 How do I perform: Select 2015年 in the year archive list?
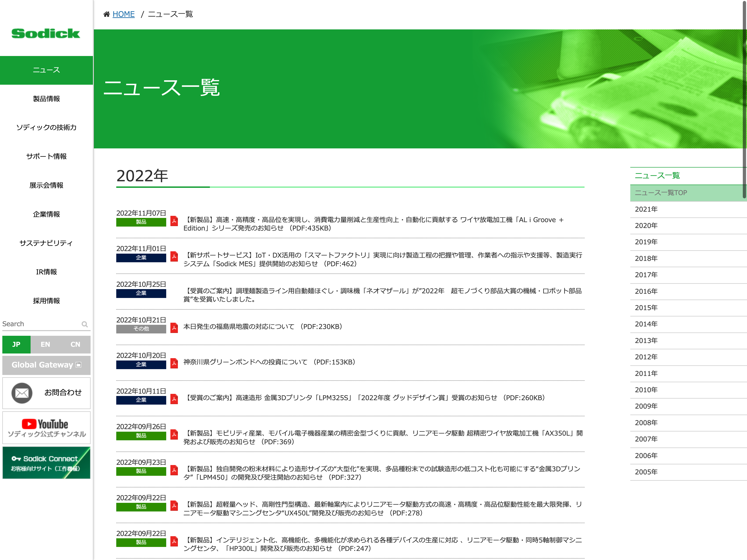pyautogui.click(x=646, y=308)
